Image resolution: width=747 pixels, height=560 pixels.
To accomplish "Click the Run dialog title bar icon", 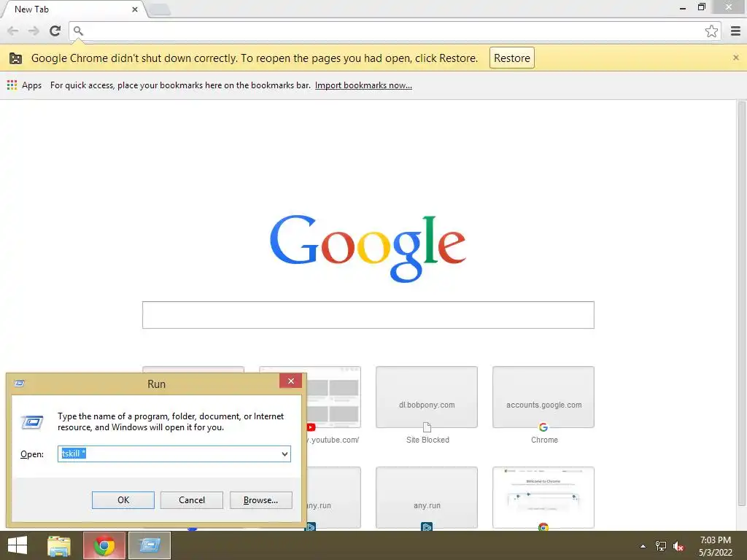I will click(20, 384).
